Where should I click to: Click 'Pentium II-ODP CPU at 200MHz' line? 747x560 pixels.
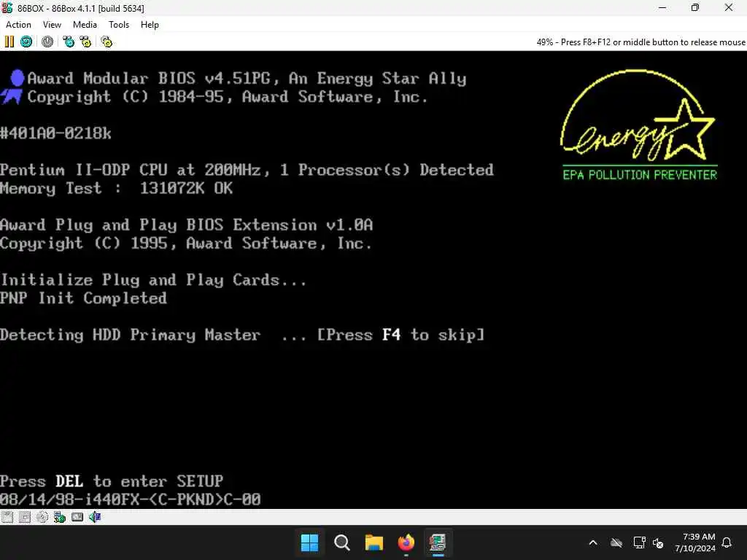click(247, 170)
